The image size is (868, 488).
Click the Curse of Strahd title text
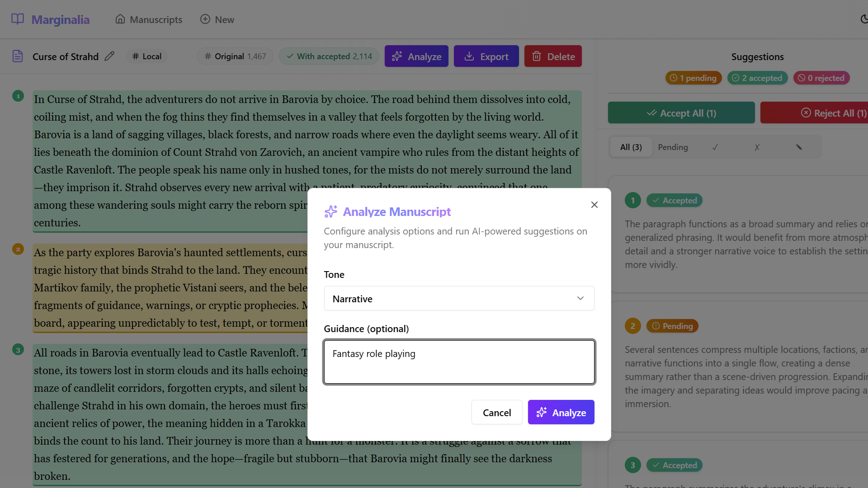66,56
